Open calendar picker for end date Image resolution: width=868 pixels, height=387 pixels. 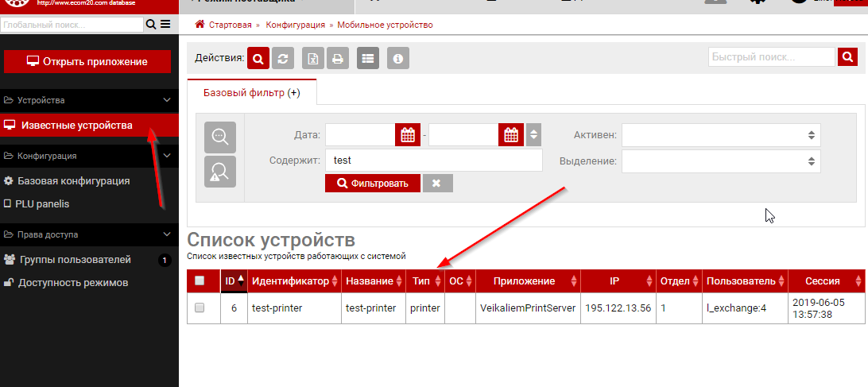point(510,135)
